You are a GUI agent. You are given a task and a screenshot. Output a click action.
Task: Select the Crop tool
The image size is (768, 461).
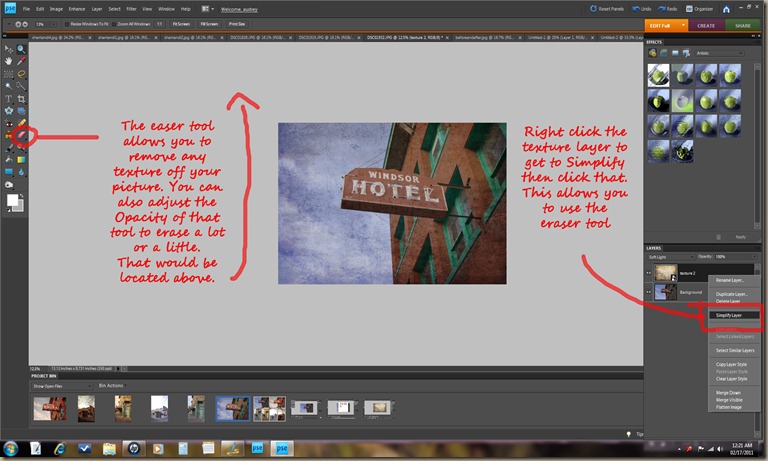[x=21, y=98]
